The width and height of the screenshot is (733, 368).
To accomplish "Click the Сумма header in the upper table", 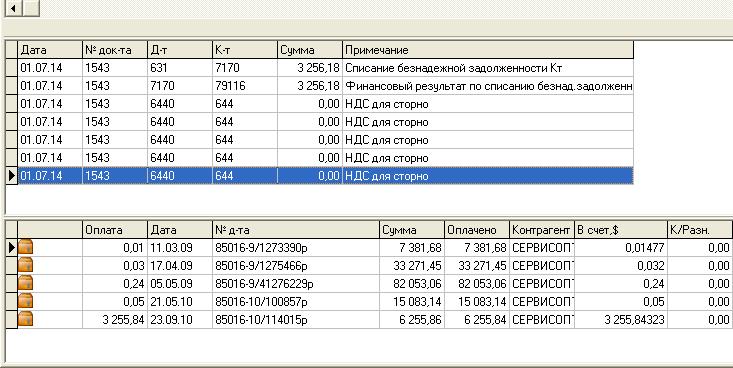I will pyautogui.click(x=310, y=50).
